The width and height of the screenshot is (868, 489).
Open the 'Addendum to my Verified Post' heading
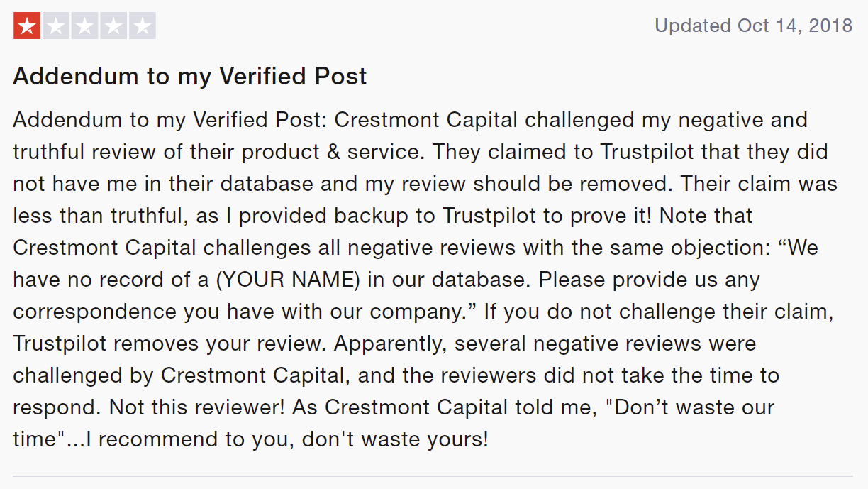point(190,76)
